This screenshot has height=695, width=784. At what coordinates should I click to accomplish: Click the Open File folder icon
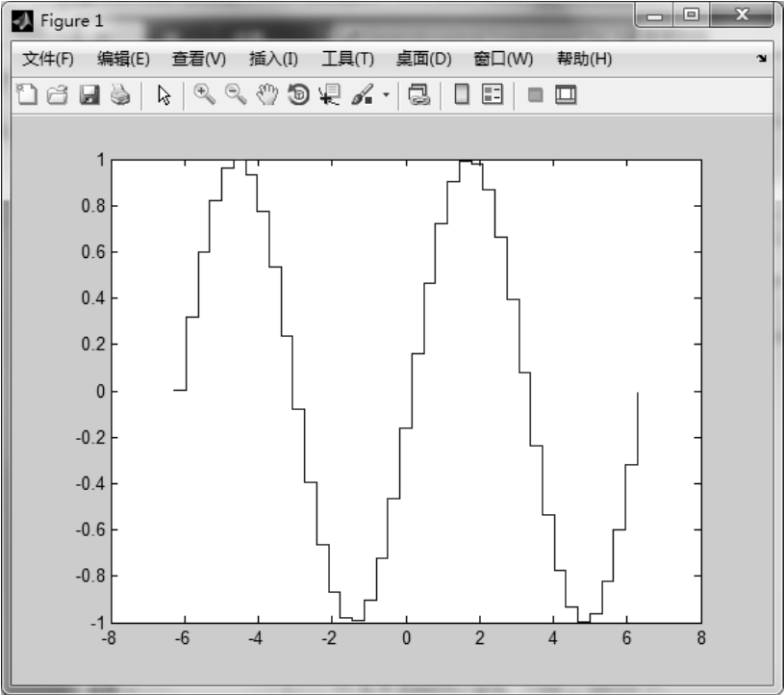[x=57, y=94]
